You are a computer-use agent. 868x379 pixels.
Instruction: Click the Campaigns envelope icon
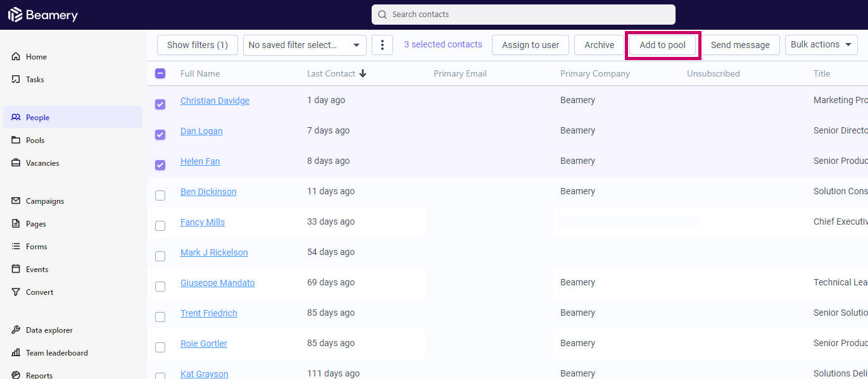pos(16,201)
